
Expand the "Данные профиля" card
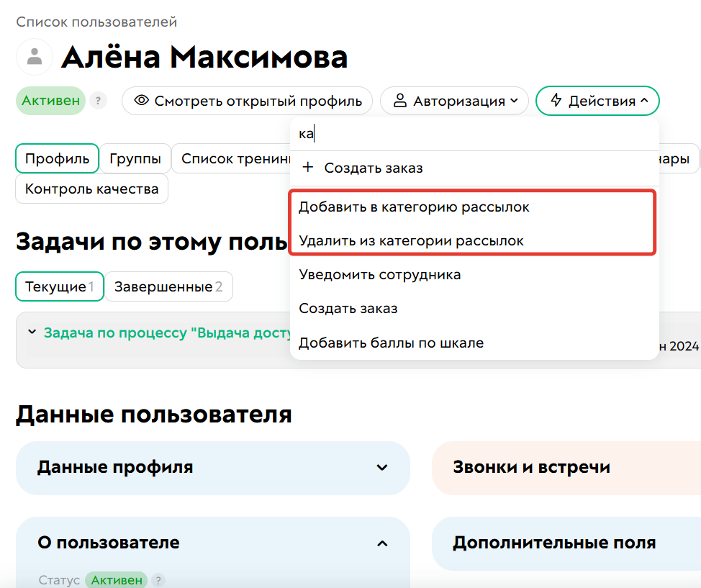[x=384, y=468]
